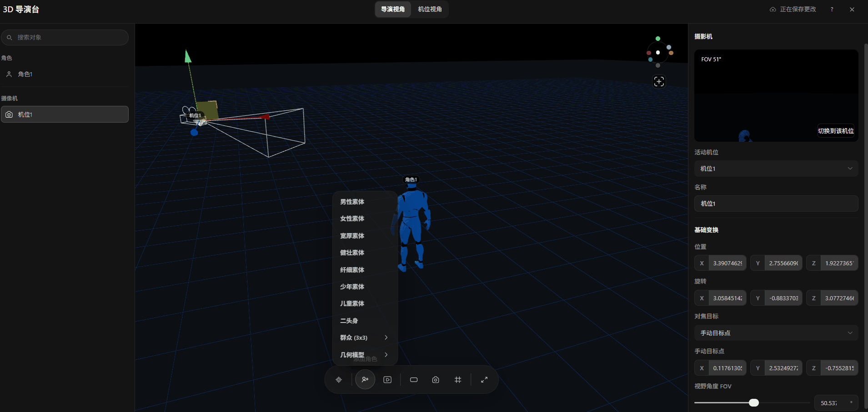
Task: Click the frame-selection icon below the orientation gizmo
Action: click(x=659, y=81)
